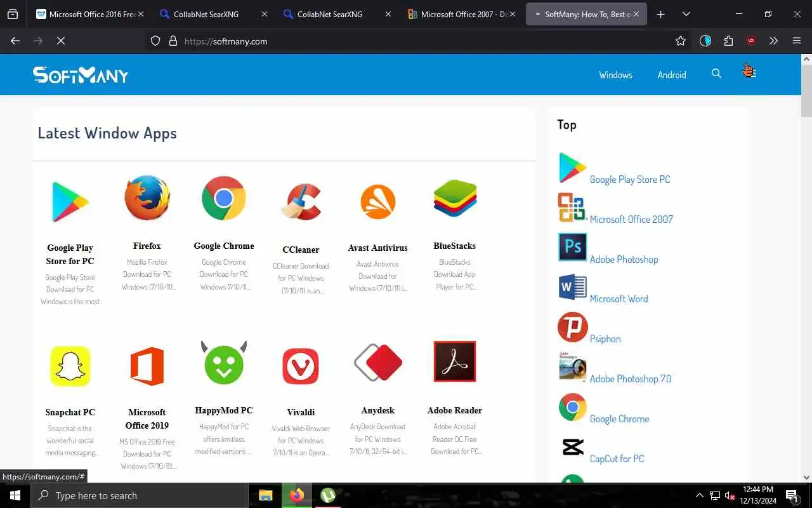The width and height of the screenshot is (812, 508).
Task: Open the Android menu item
Action: 672,74
